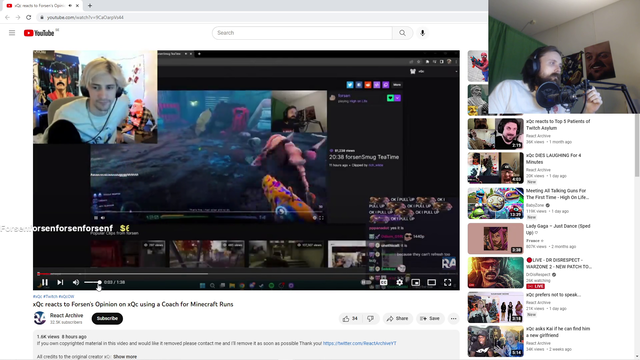Share the video
Viewport: 640px width, 360px height.
coord(398,318)
